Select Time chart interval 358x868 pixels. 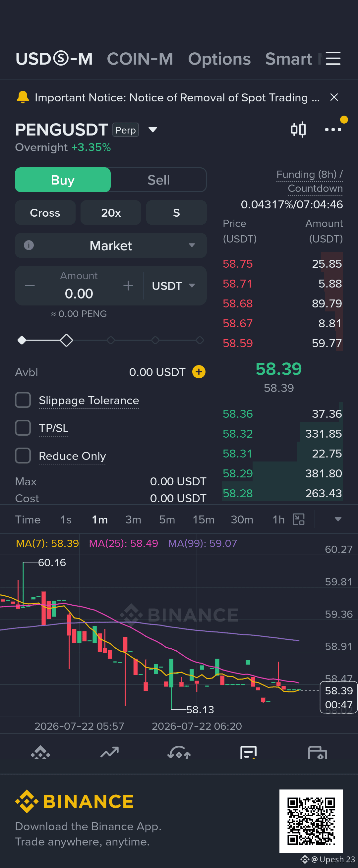28,519
